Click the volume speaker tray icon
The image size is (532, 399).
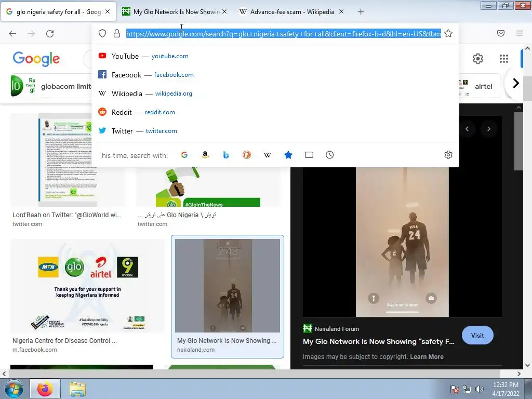click(x=480, y=389)
